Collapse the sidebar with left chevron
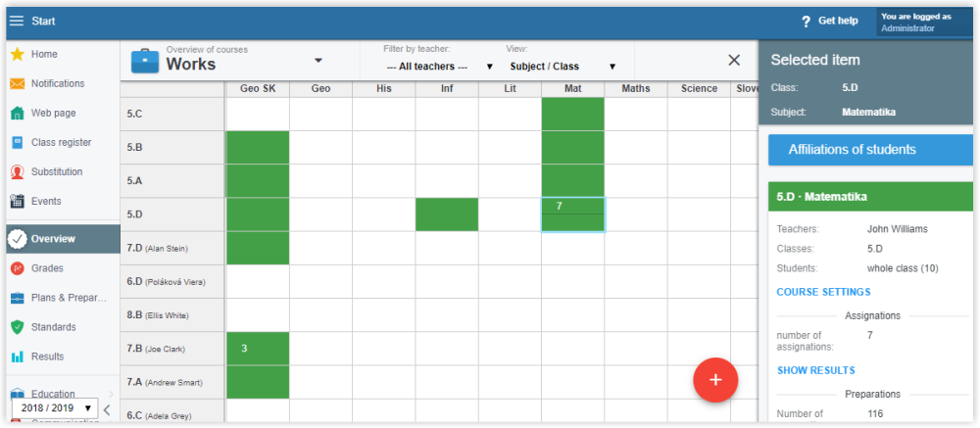Image resolution: width=980 pixels, height=428 pixels. [107, 409]
